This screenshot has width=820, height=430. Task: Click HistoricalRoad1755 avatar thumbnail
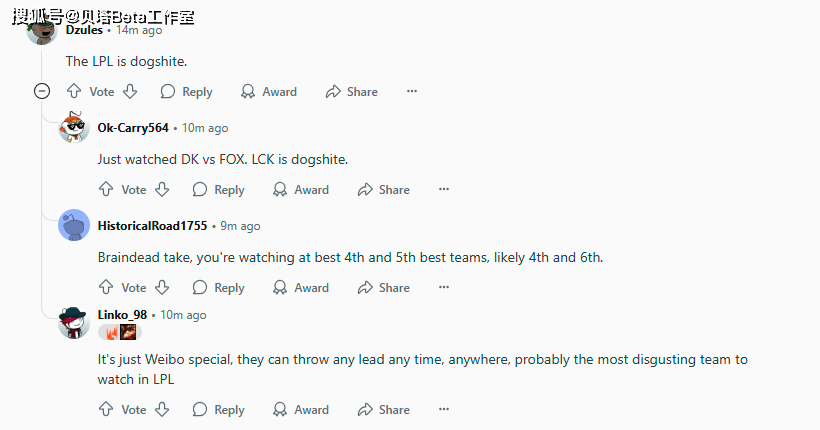pos(74,226)
